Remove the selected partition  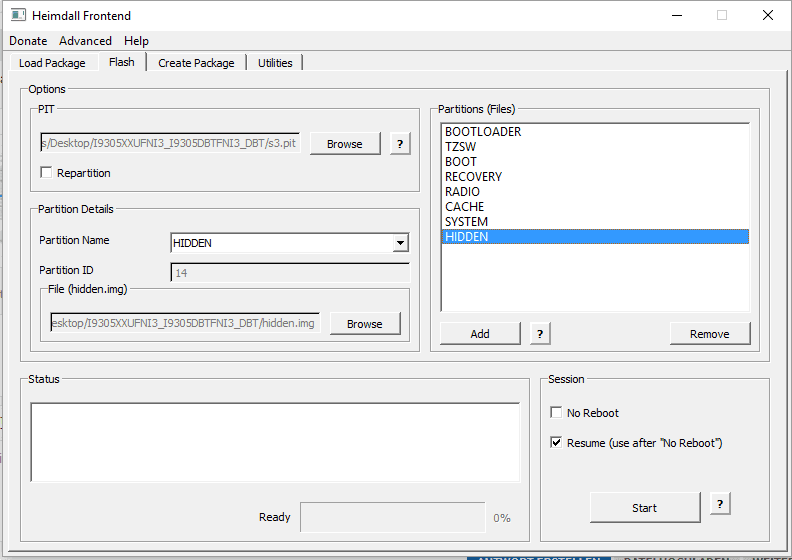[x=710, y=334]
